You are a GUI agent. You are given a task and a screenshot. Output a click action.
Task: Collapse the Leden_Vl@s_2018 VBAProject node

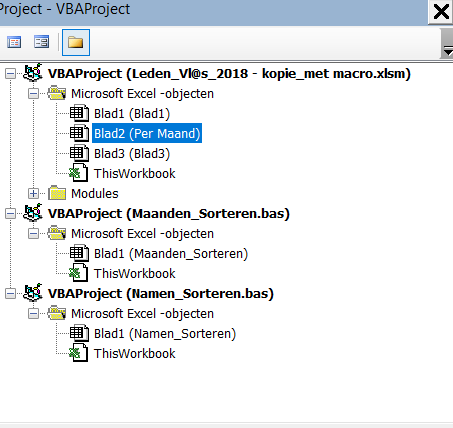tap(11, 74)
